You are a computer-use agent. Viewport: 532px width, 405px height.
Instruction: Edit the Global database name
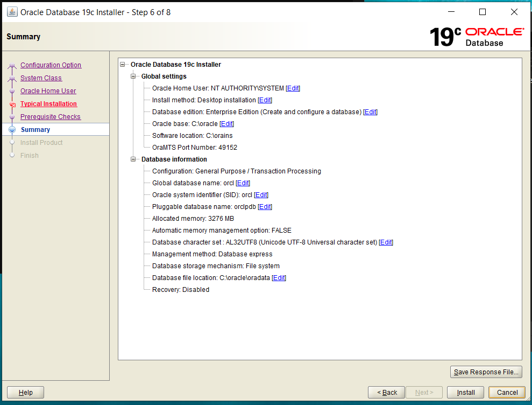[243, 183]
